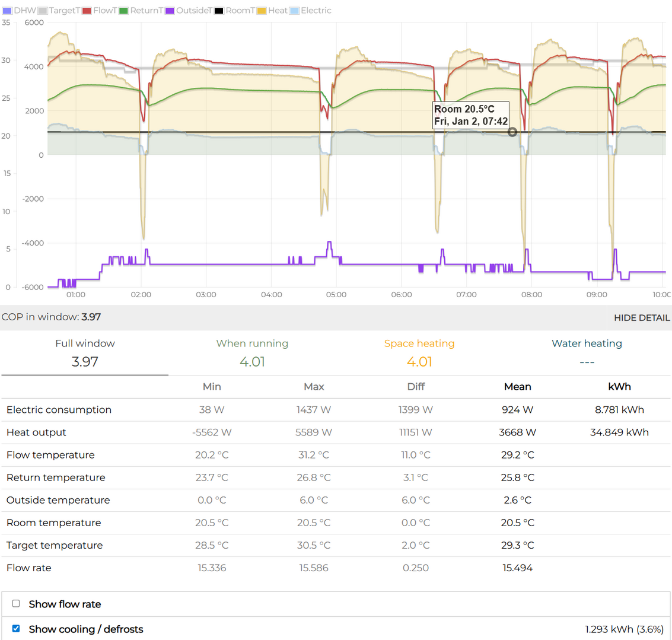
Task: Click the Electric consumption row label
Action: click(59, 410)
